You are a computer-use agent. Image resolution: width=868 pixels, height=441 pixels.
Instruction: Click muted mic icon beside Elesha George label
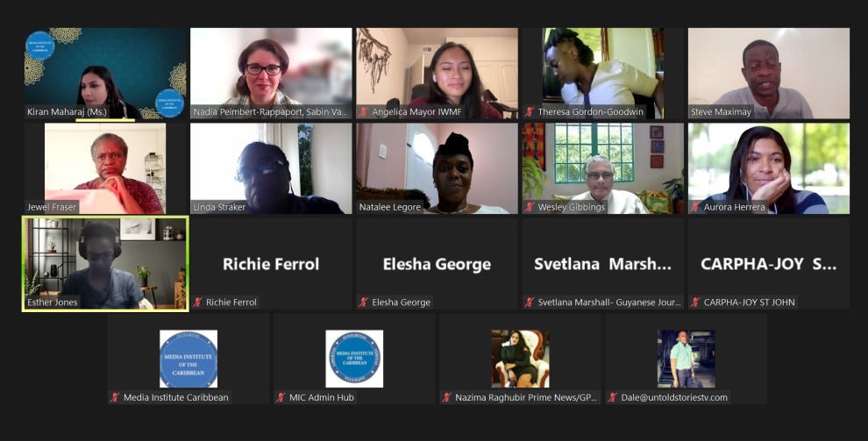[x=364, y=302]
